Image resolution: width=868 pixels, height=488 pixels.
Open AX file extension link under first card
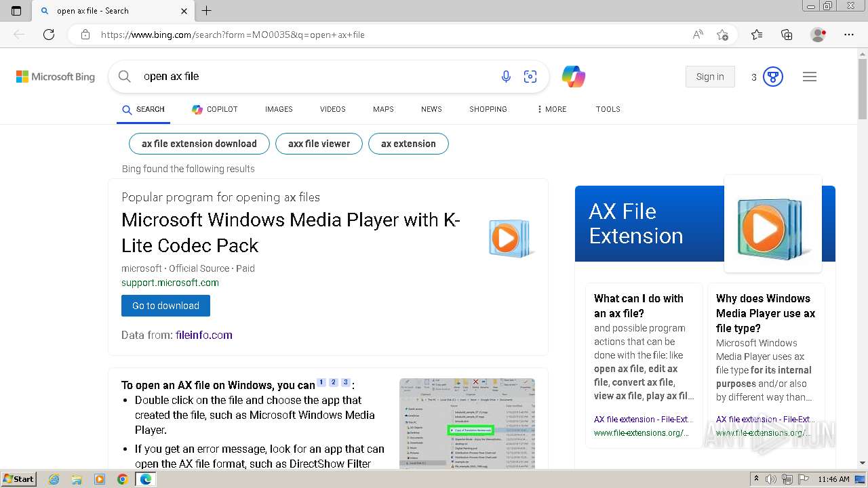(x=644, y=419)
